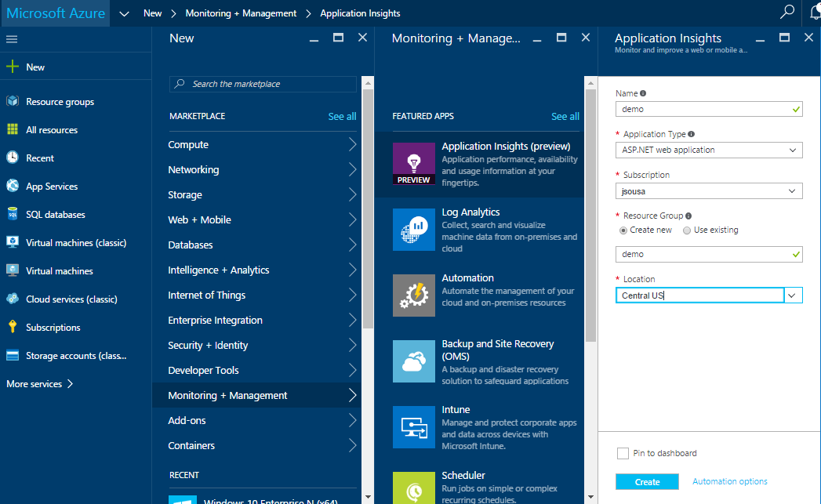This screenshot has height=504, width=821.
Task: Select the Log Analytics icon
Action: [414, 230]
